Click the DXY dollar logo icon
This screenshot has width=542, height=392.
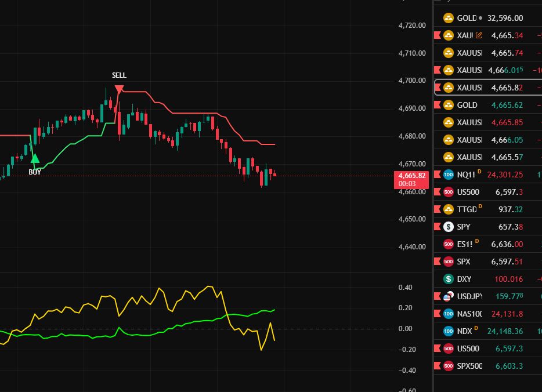(448, 279)
